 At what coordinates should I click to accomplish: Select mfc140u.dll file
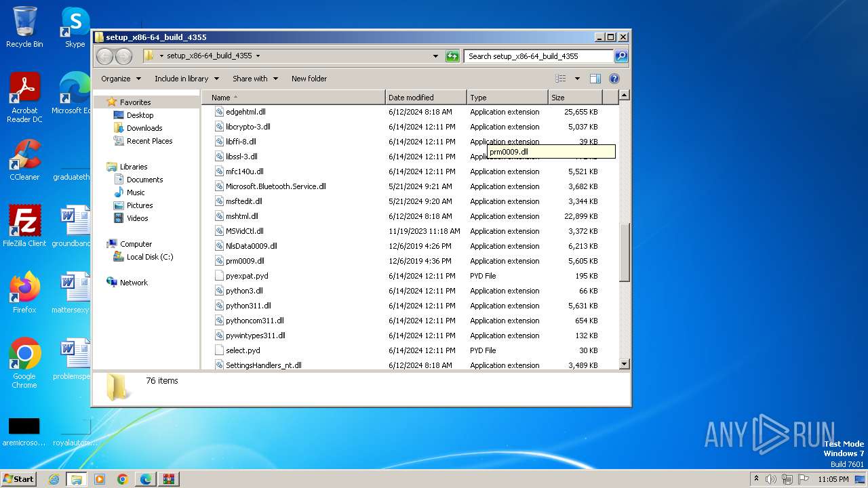[x=245, y=171]
